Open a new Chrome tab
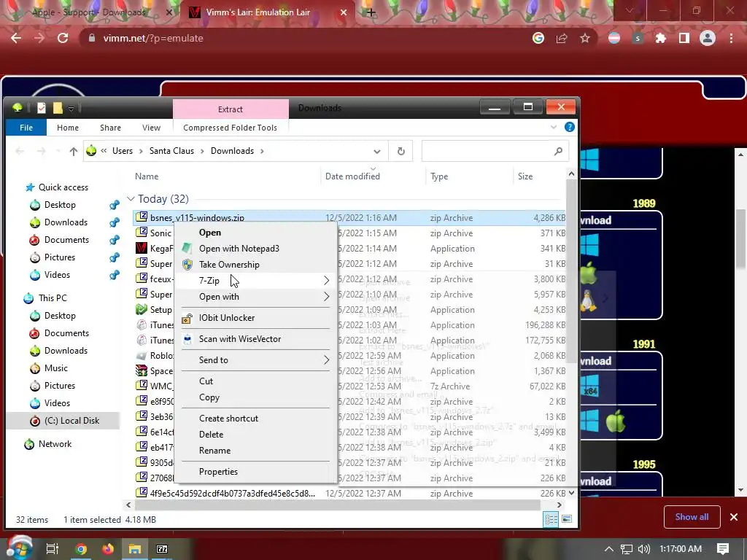The image size is (747, 560). click(x=371, y=12)
